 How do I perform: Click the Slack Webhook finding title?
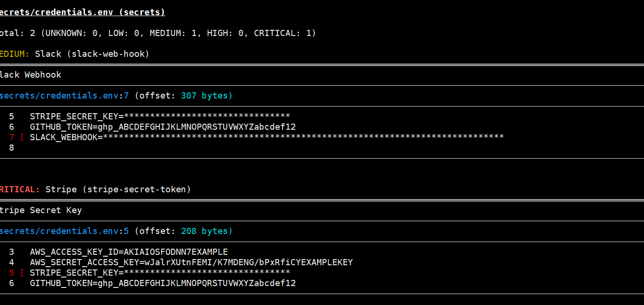(x=30, y=74)
